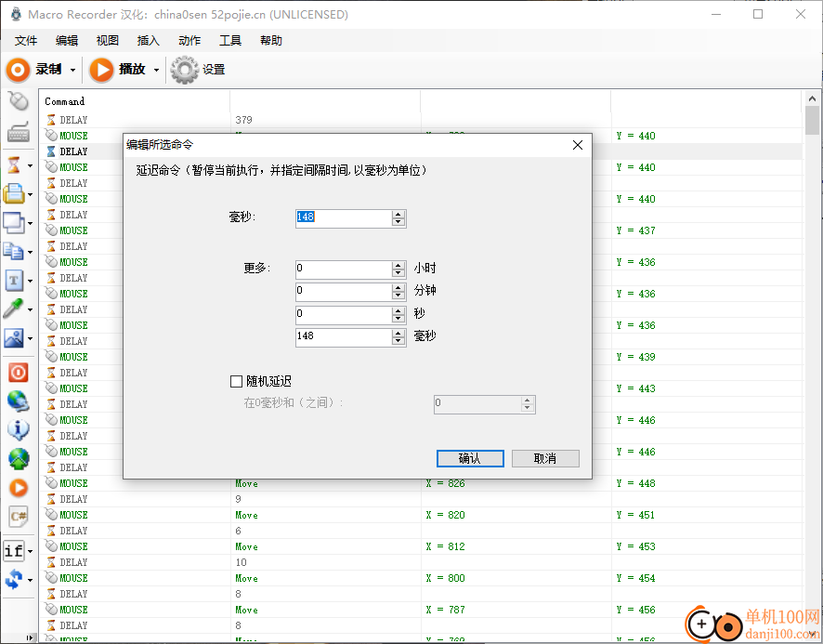This screenshot has width=823, height=644.
Task: Open settings via the gear icon
Action: pyautogui.click(x=184, y=70)
